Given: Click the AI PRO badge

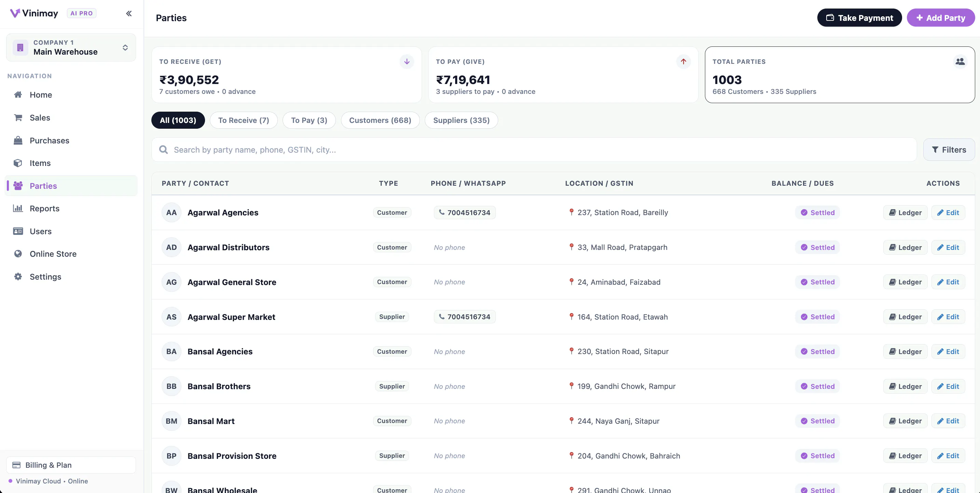Looking at the screenshot, I should (81, 13).
